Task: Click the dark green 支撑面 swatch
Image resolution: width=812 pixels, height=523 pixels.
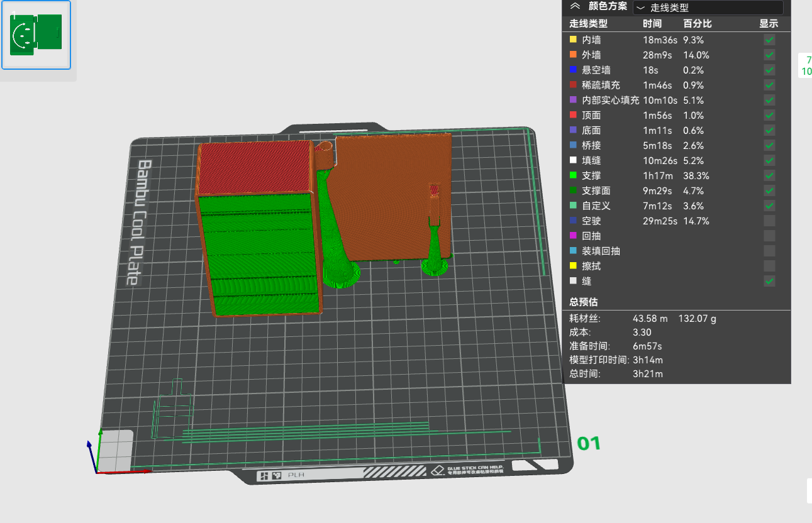Action: click(573, 190)
